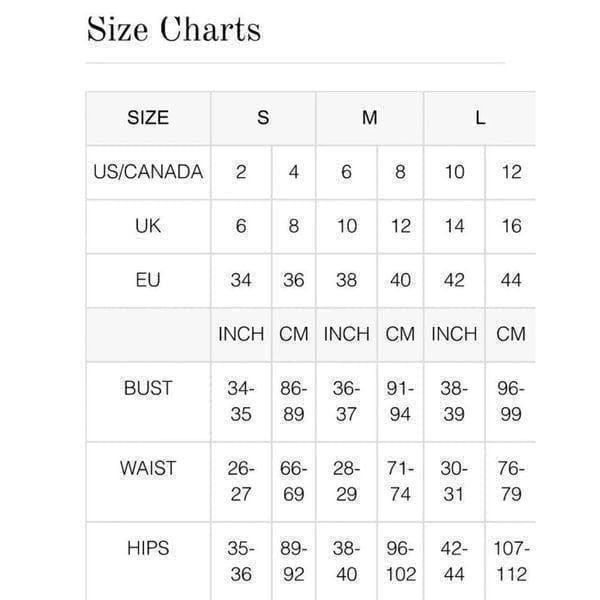Click the EU row label
The height and width of the screenshot is (600, 600).
coord(148,280)
